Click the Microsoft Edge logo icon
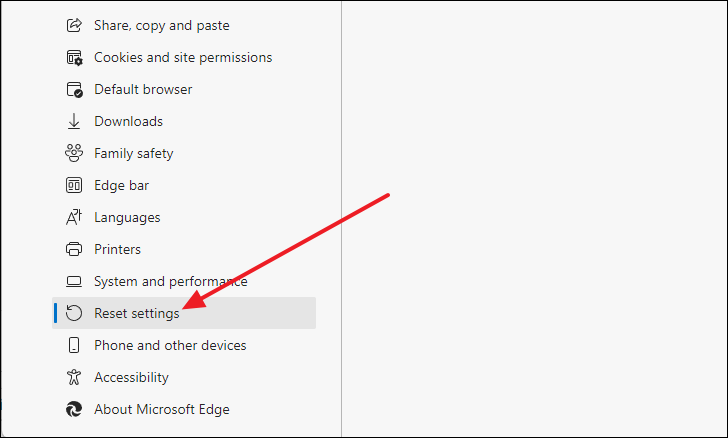728x438 pixels. (x=73, y=409)
